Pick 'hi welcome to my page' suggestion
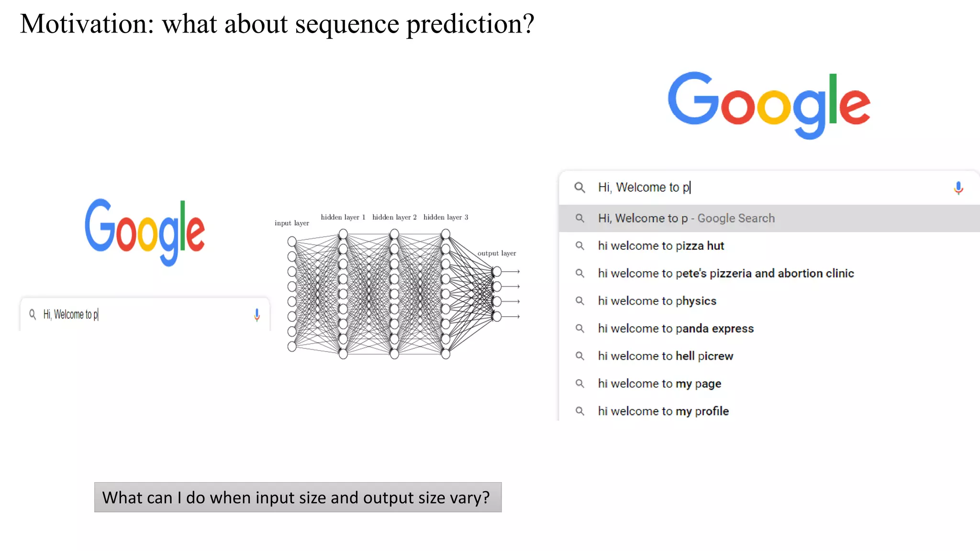The image size is (980, 551). [x=769, y=384]
